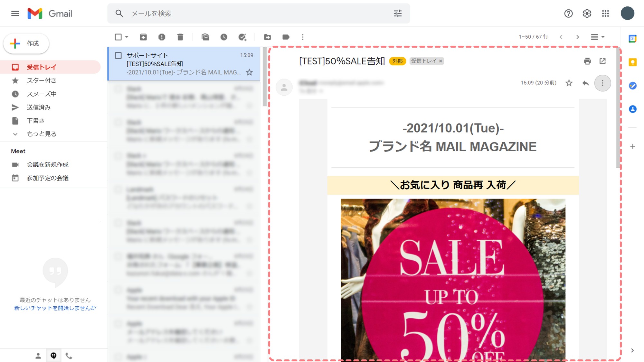Screen dimensions: 644x362
Task: Open the main menu hamburger icon
Action: pos(15,14)
